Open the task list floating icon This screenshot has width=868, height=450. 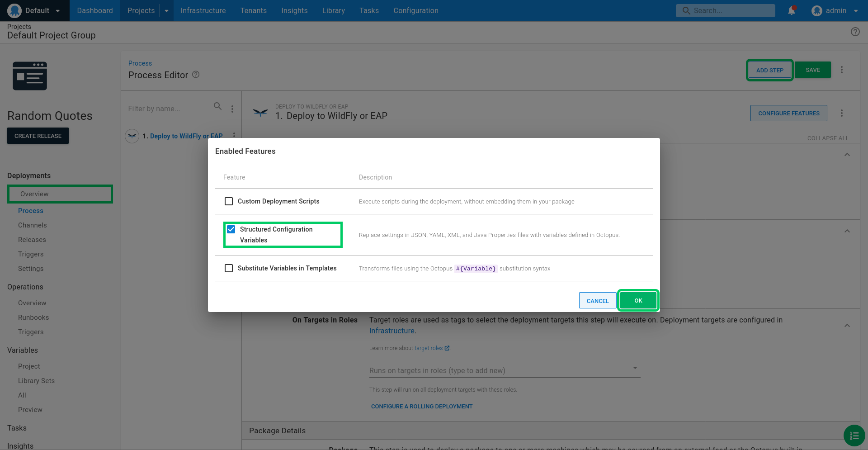coord(854,436)
